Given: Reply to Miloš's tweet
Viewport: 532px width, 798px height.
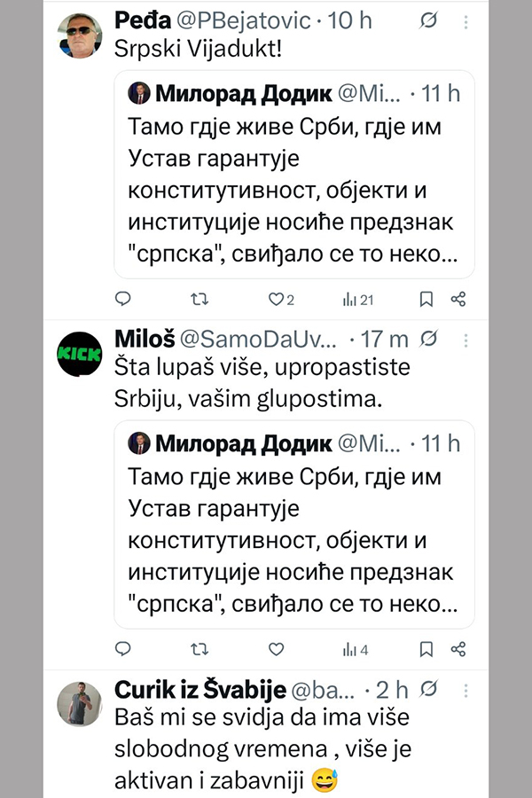Looking at the screenshot, I should 124,649.
